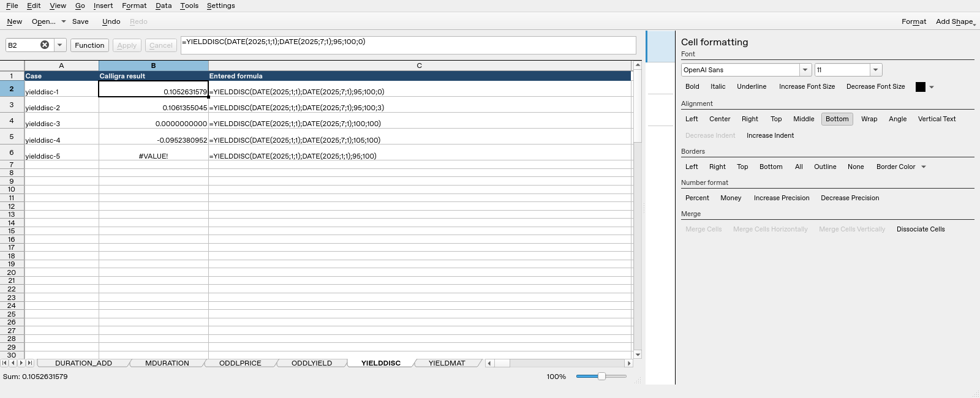
Task: Click the Function button
Action: 89,45
